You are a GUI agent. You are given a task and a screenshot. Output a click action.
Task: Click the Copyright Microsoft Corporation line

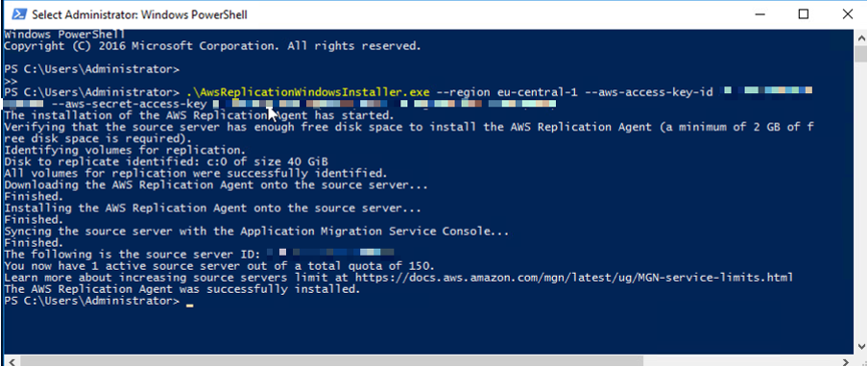(x=212, y=45)
